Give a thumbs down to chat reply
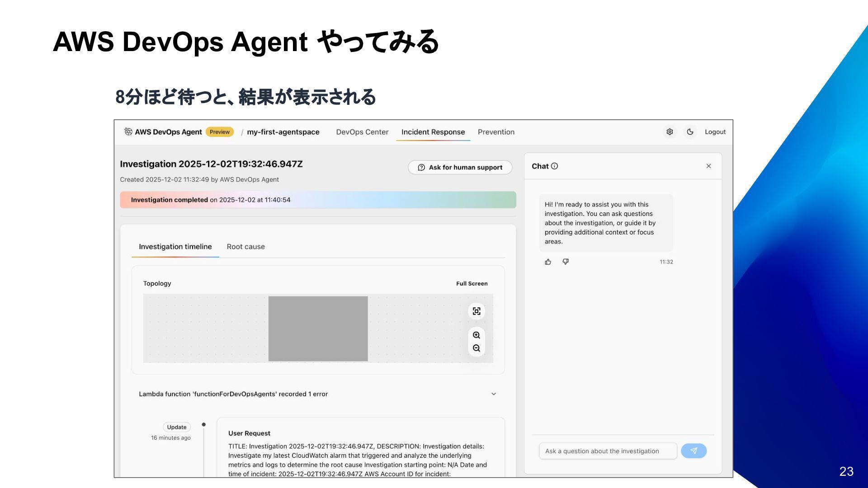The height and width of the screenshot is (488, 868). [566, 262]
